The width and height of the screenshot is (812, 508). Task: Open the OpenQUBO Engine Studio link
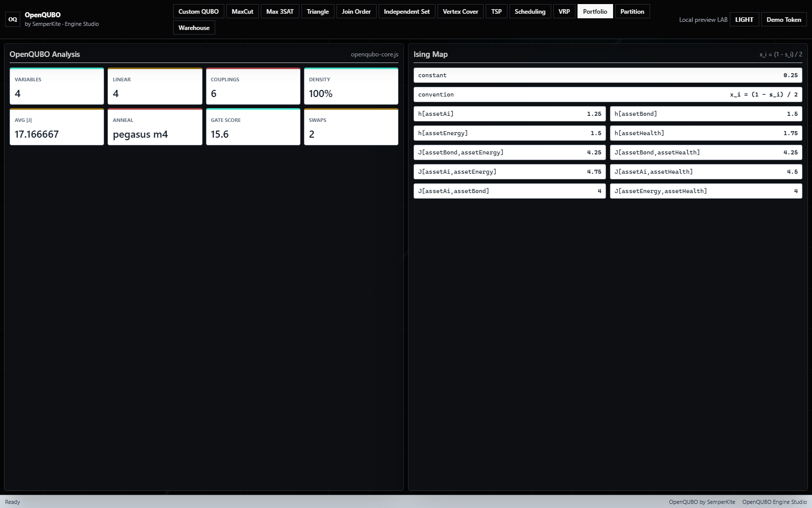coord(774,502)
